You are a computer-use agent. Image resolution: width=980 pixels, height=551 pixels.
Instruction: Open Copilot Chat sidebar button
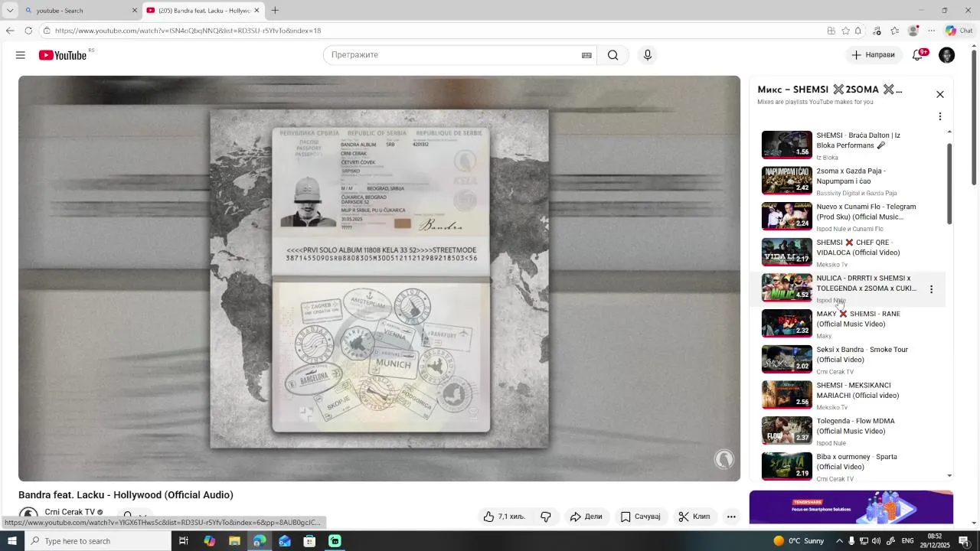pos(959,31)
